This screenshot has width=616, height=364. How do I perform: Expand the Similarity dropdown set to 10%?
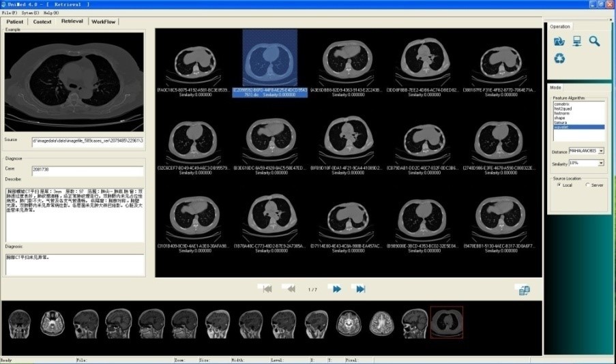pos(600,164)
